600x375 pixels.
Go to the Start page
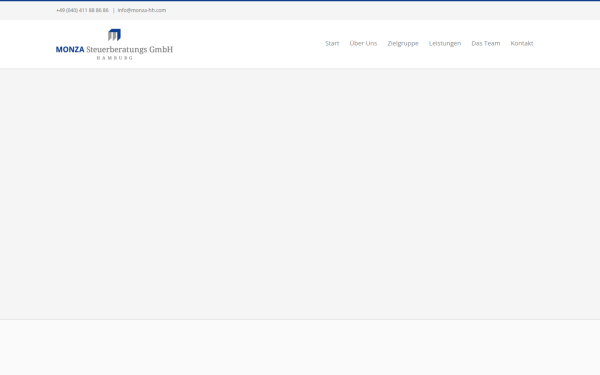click(332, 43)
